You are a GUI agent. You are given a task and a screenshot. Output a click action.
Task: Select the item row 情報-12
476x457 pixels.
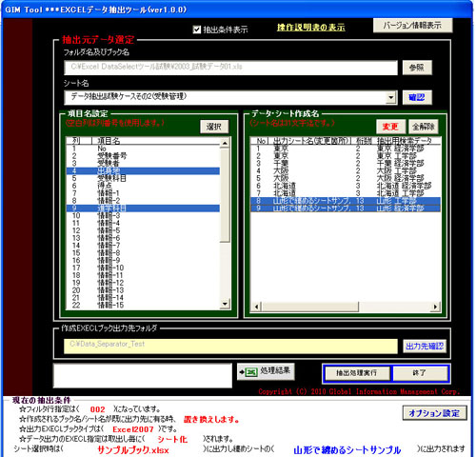point(143,283)
